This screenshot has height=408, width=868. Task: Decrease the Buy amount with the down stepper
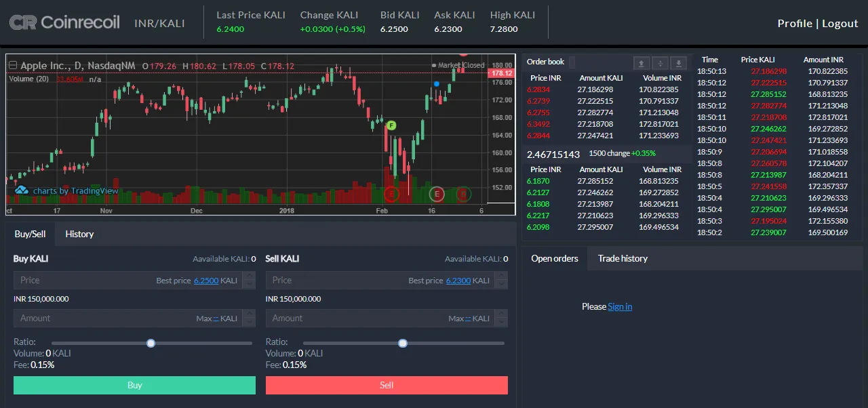point(249,323)
